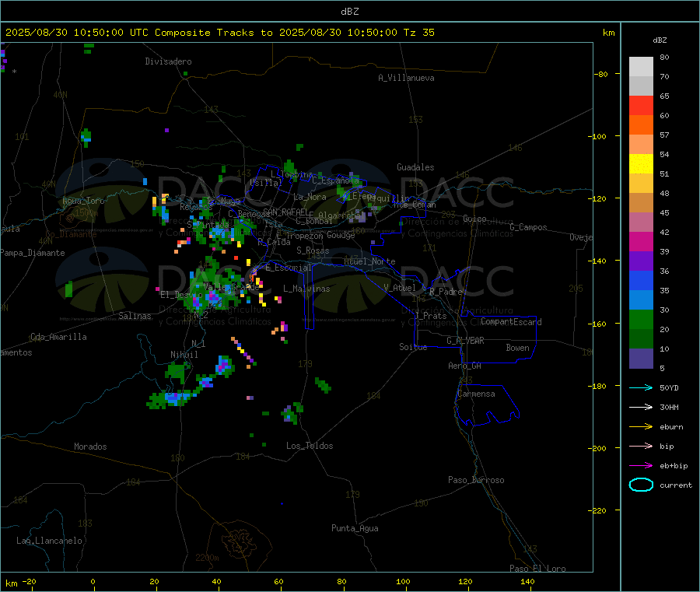Click the Bowen map label
700x592 pixels.
(x=517, y=348)
